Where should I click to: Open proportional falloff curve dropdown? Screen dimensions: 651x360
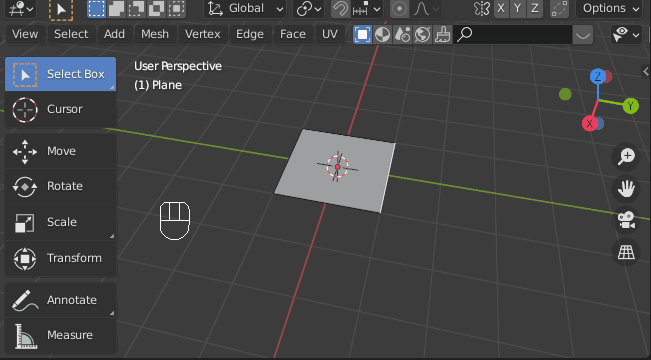click(x=426, y=8)
